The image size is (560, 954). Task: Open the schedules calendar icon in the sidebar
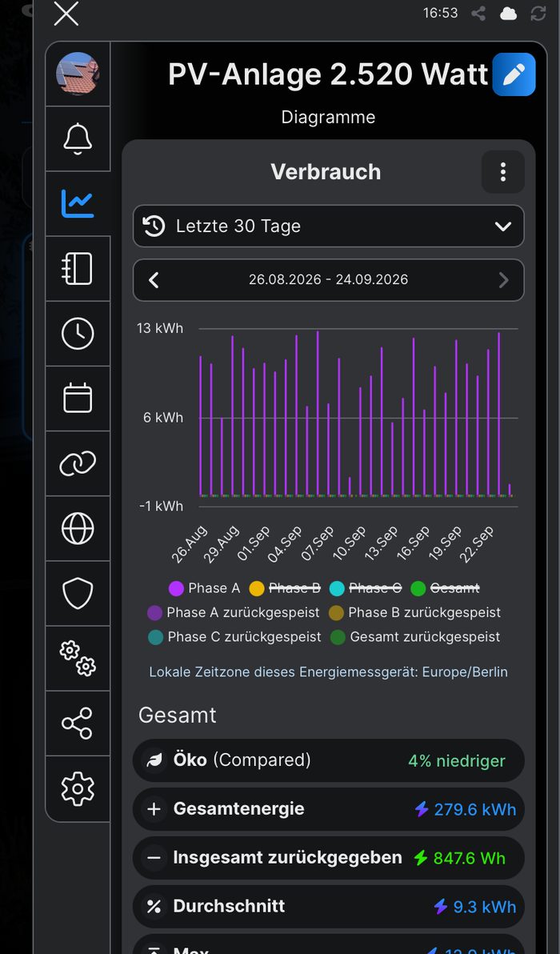click(x=78, y=398)
